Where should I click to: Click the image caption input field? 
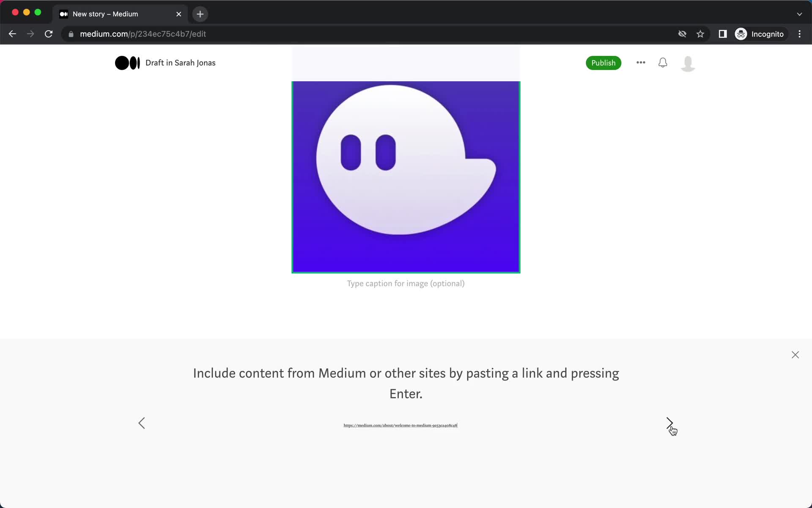click(x=406, y=283)
